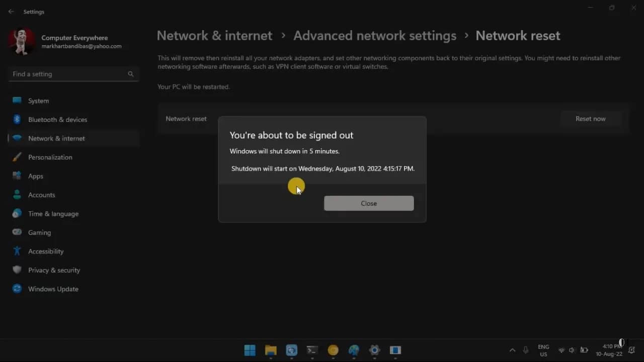Click Reset now for Network reset

pos(590,119)
